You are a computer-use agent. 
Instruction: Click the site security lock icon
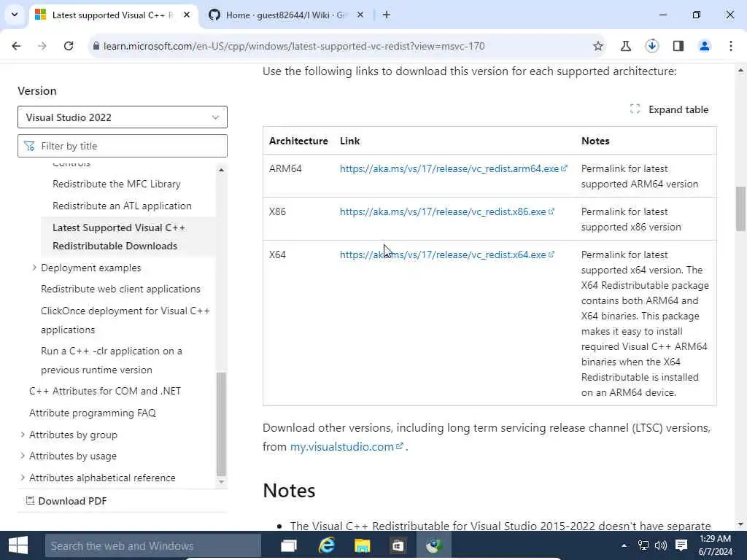pyautogui.click(x=96, y=46)
